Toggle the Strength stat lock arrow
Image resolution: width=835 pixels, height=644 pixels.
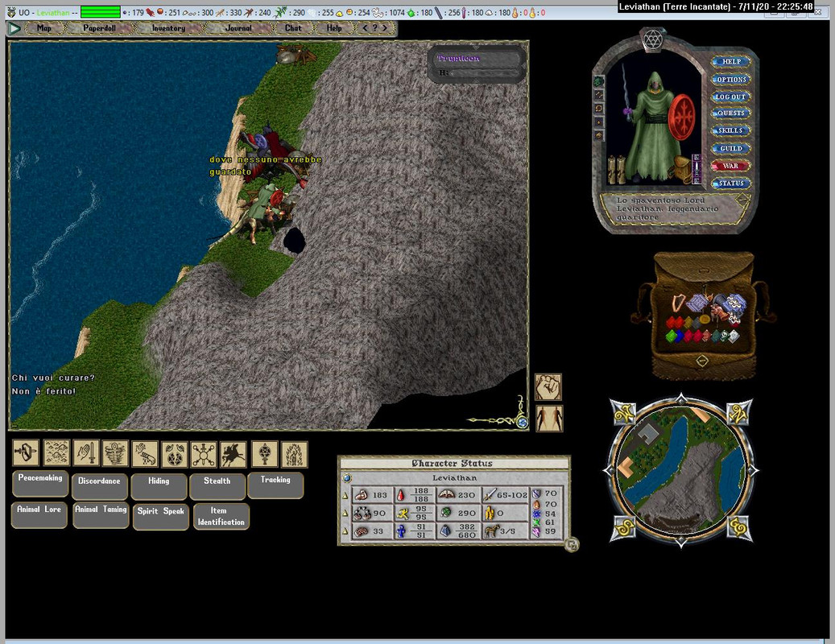coord(345,495)
